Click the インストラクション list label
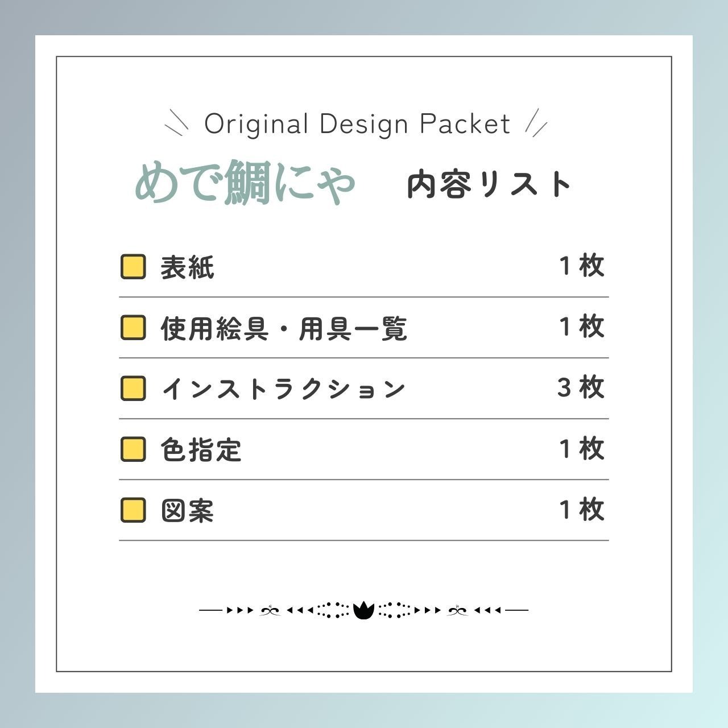Viewport: 728px width, 728px height. tap(283, 389)
